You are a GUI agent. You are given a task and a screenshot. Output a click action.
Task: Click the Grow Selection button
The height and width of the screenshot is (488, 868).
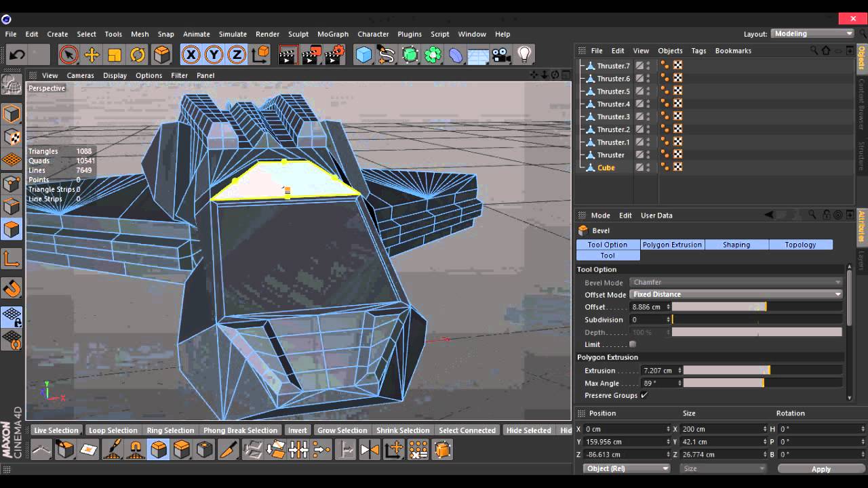click(x=342, y=430)
